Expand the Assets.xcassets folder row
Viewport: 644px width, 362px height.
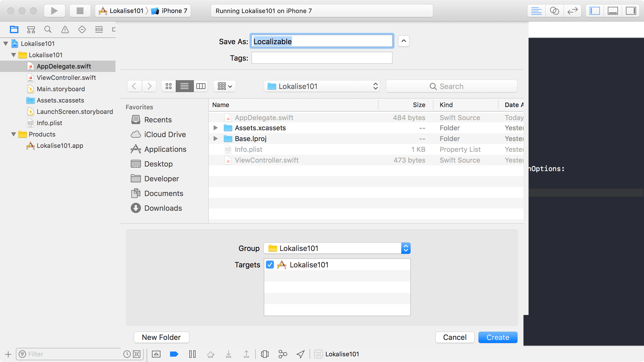[216, 128]
